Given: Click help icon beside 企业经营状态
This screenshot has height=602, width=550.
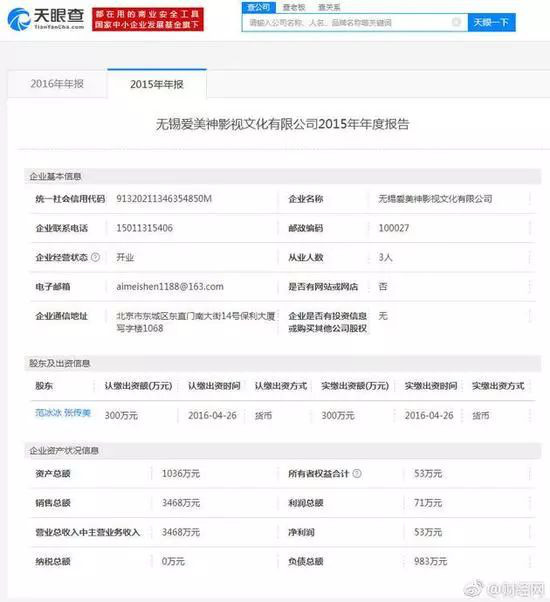Looking at the screenshot, I should [x=96, y=257].
